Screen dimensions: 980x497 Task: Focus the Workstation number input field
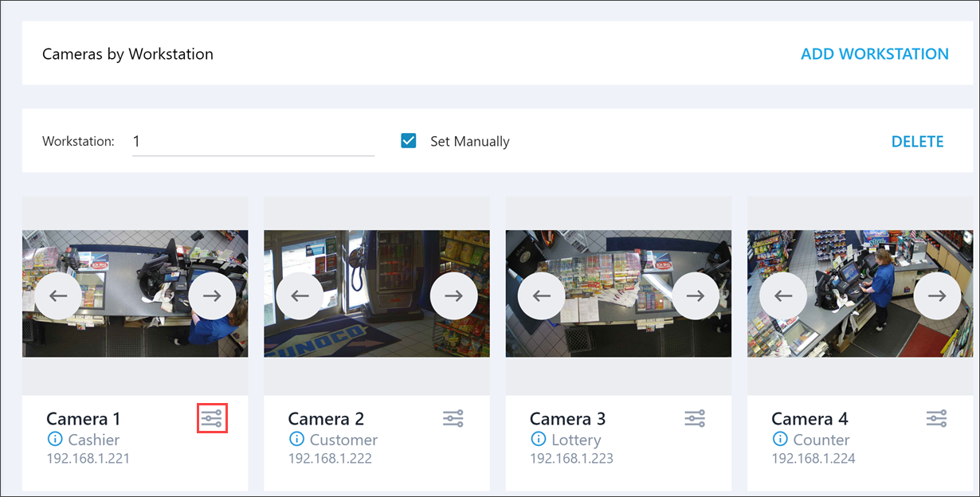pos(253,142)
